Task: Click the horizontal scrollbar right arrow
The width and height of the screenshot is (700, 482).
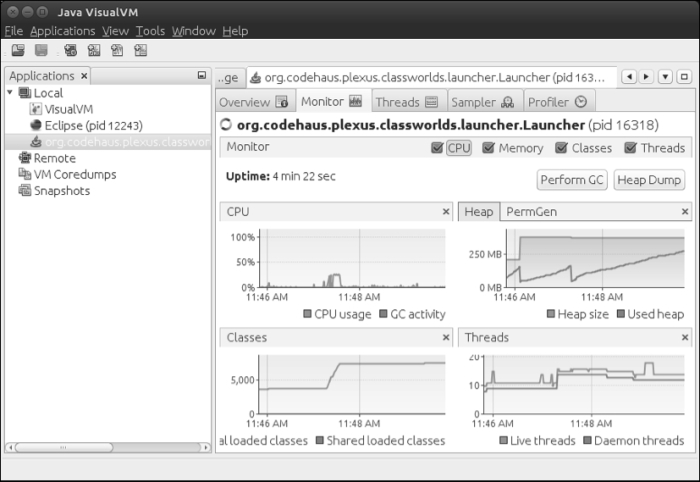Action: pyautogui.click(x=205, y=447)
